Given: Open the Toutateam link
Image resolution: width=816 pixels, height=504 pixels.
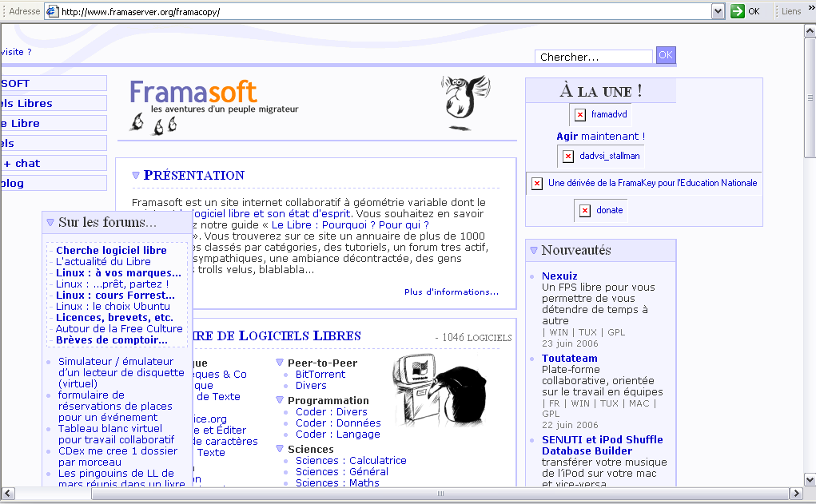Looking at the screenshot, I should coord(569,358).
